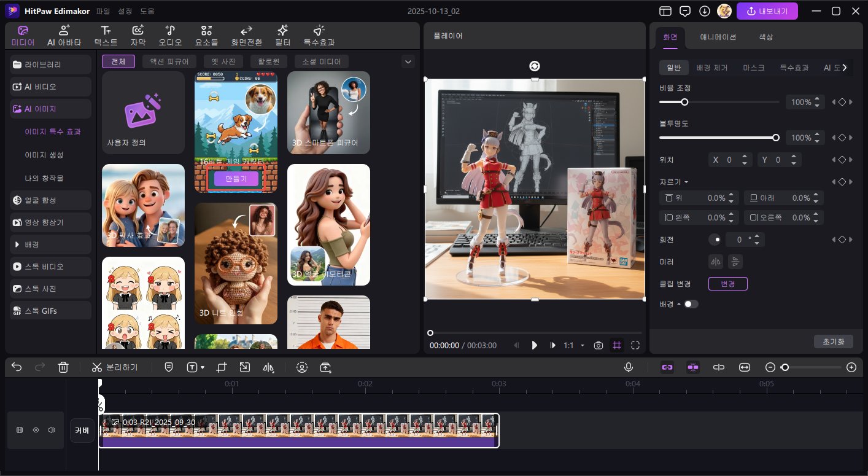868x476 pixels.
Task: Select the 3D 니트 인형 effect thumbnail
Action: click(236, 263)
